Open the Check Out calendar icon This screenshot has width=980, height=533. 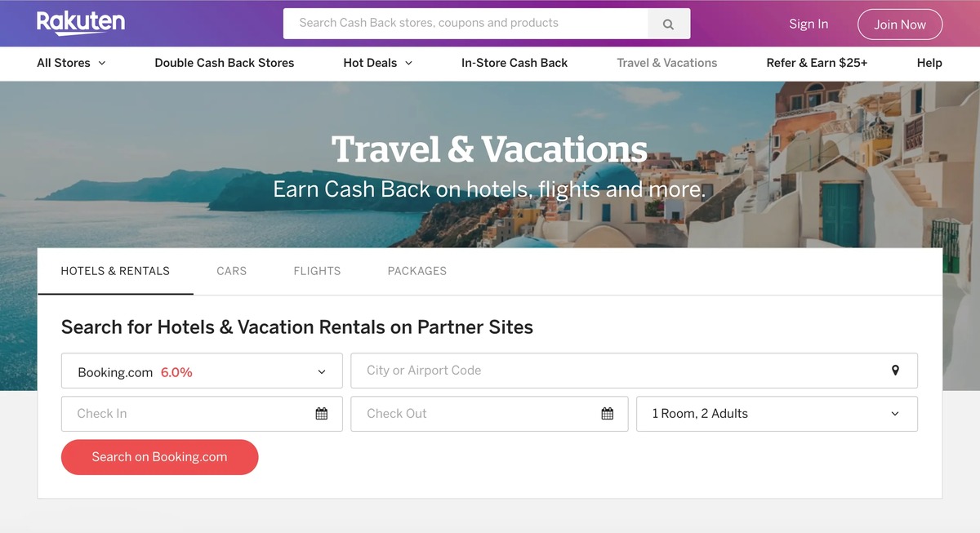point(607,413)
